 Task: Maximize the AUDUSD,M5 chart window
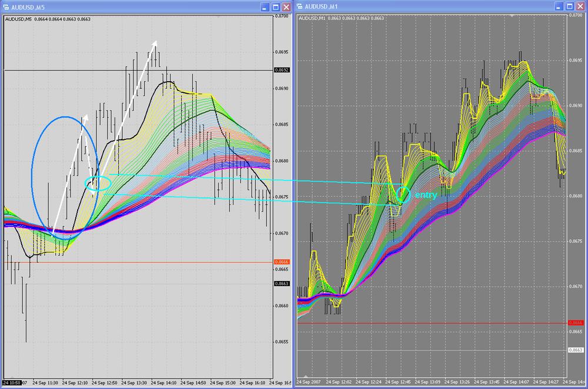[276, 7]
